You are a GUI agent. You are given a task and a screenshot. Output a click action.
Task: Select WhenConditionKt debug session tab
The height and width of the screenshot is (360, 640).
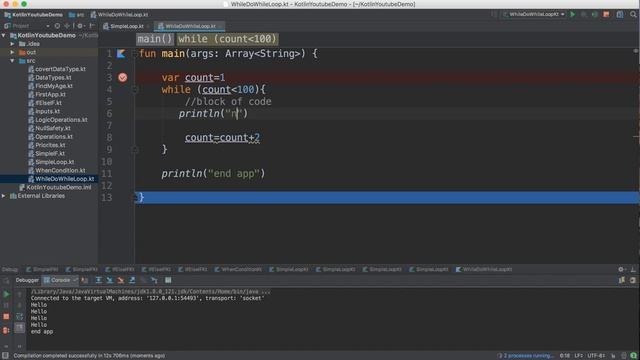click(238, 269)
